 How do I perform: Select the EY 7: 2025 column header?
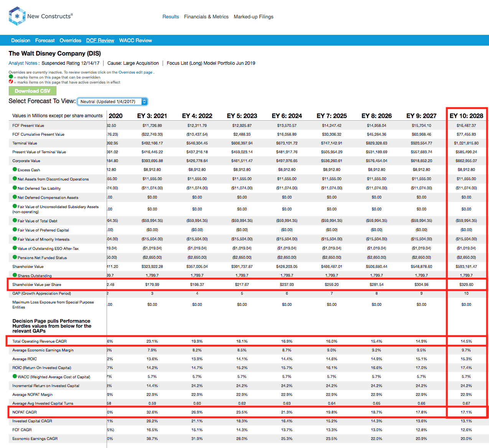332,116
